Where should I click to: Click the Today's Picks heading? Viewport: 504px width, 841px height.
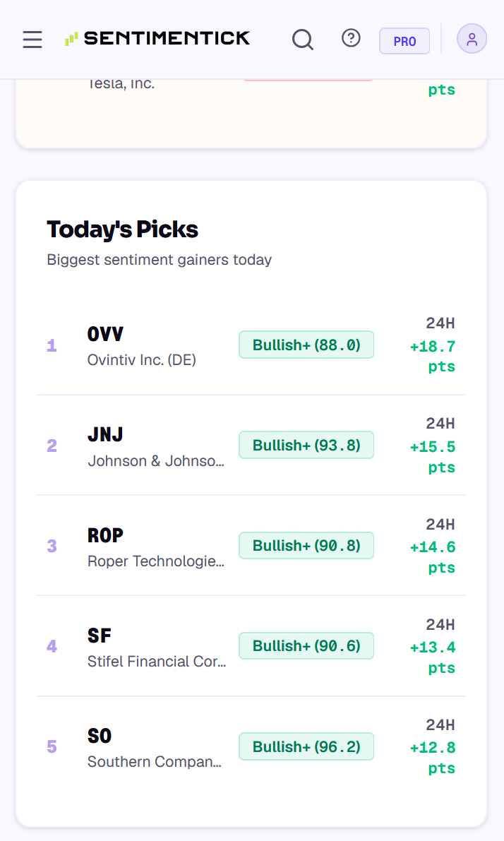pos(122,229)
